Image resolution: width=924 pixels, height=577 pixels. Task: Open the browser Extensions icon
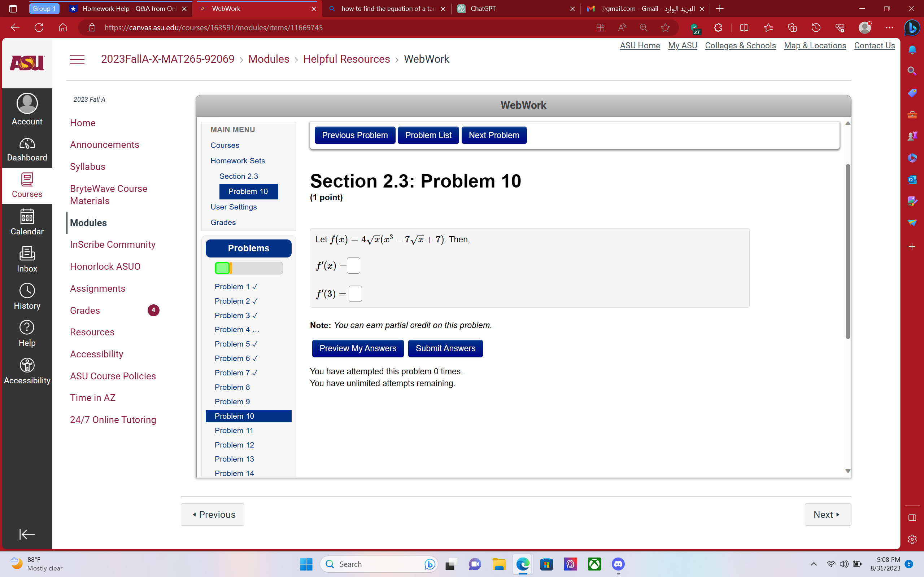click(718, 27)
